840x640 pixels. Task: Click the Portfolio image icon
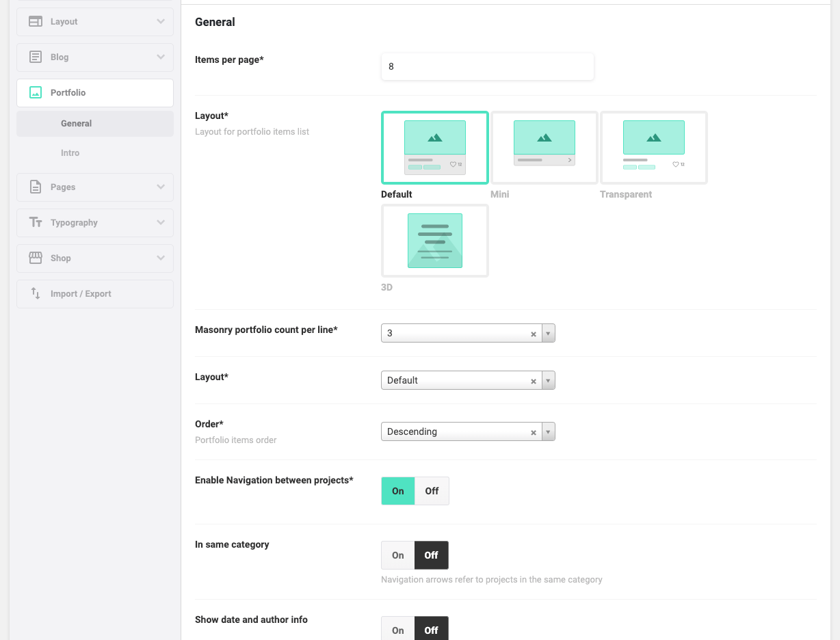[x=36, y=92]
